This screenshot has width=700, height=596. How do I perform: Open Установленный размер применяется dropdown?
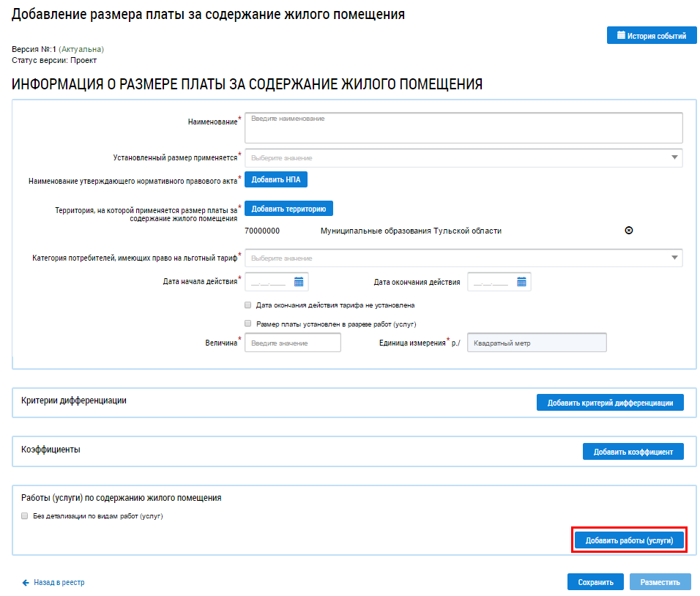tap(463, 157)
